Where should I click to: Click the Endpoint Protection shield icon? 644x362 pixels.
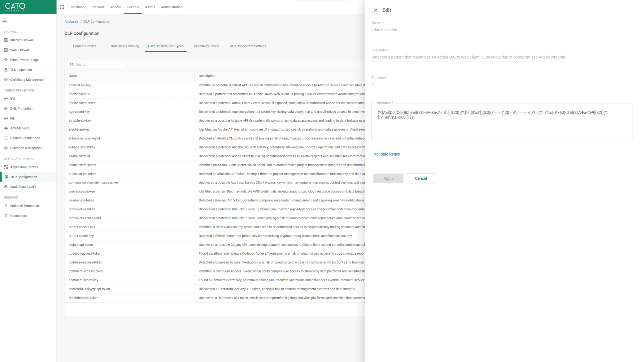tap(6, 206)
